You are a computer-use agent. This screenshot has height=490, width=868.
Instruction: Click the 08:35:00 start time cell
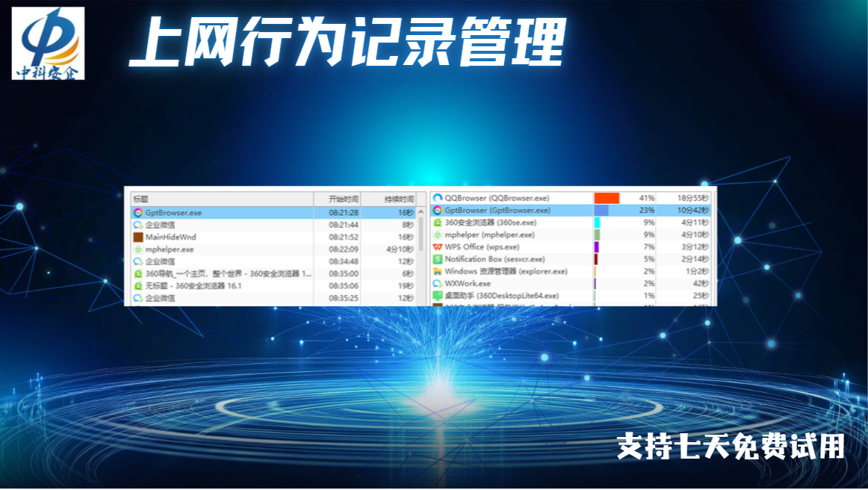tap(344, 273)
